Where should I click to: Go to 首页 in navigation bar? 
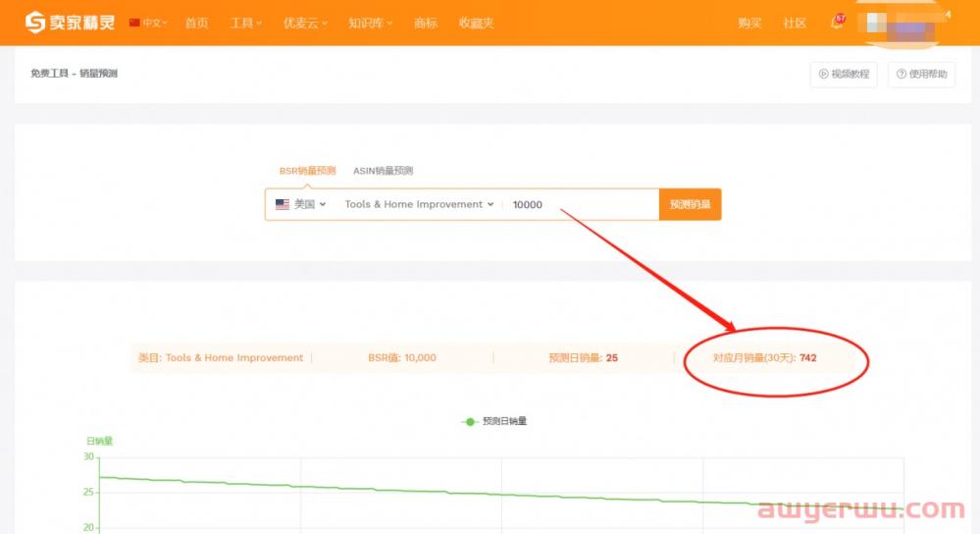pyautogui.click(x=196, y=23)
